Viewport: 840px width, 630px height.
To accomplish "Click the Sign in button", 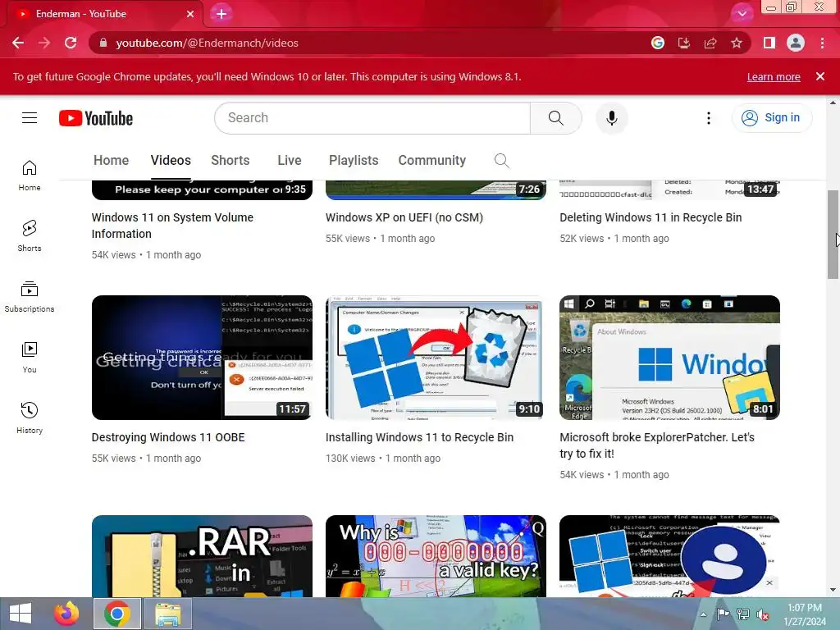I will [x=771, y=118].
